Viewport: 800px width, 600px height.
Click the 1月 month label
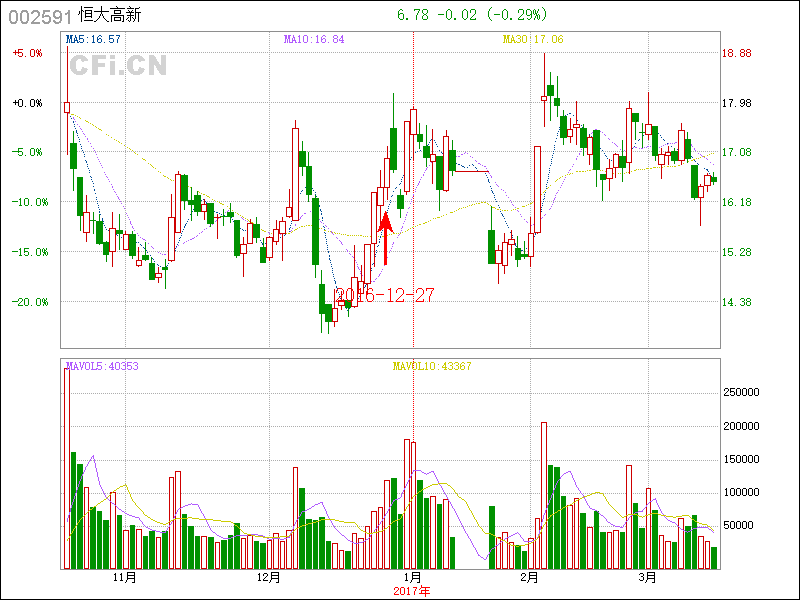click(x=413, y=578)
